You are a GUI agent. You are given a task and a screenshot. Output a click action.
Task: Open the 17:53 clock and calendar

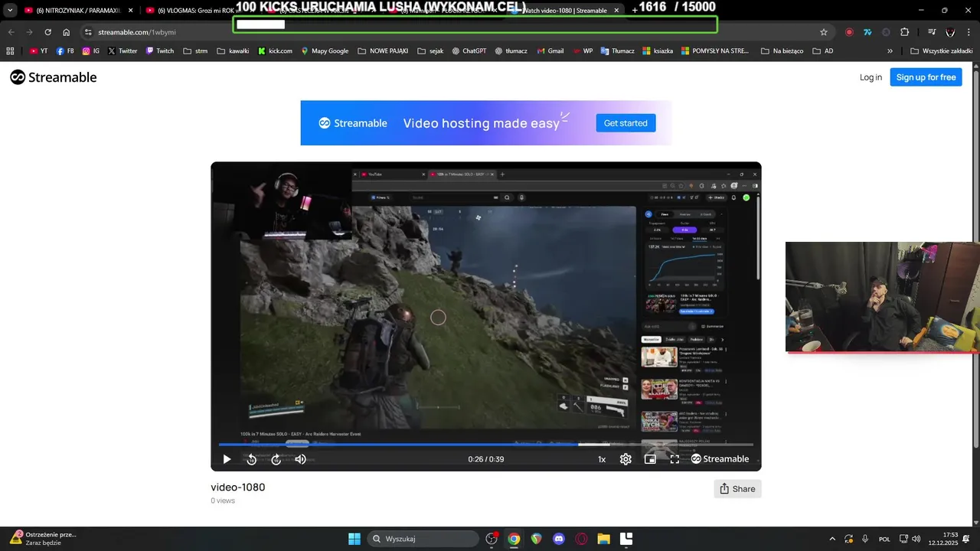943,539
